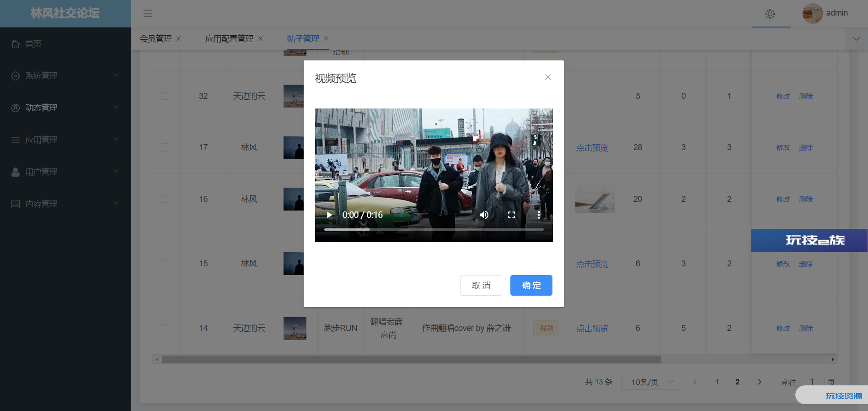
Task: Close the 帖子管理 tab
Action: pos(326,38)
